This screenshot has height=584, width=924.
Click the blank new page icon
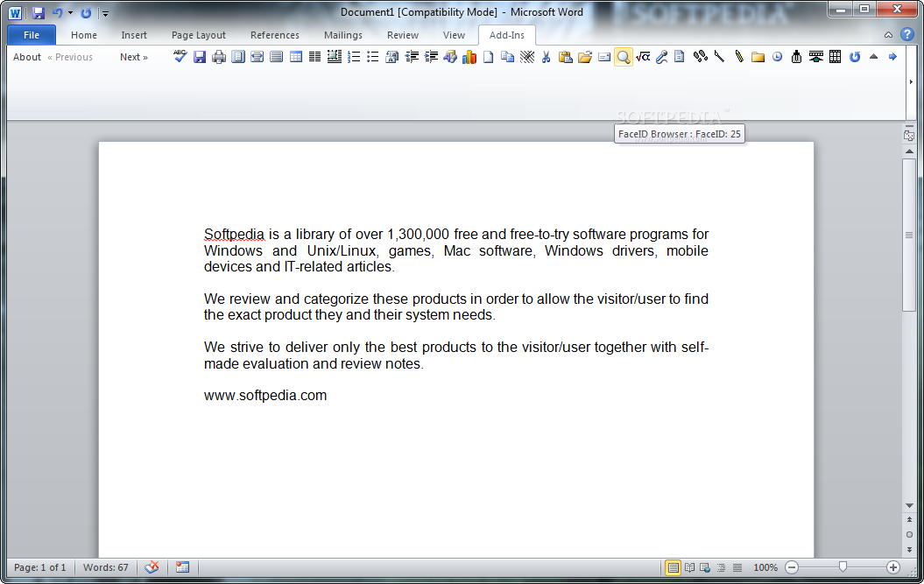coord(488,57)
